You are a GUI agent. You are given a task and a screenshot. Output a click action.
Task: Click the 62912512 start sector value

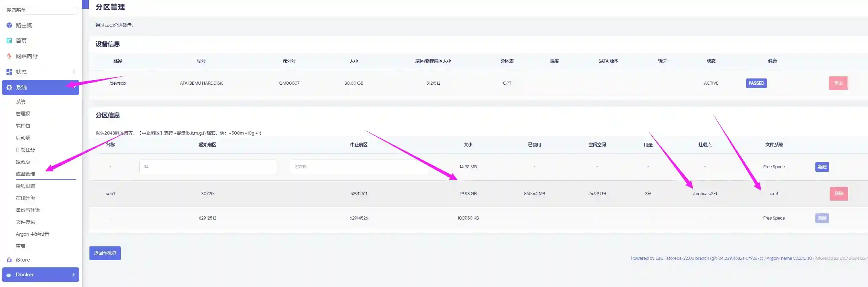pos(207,218)
